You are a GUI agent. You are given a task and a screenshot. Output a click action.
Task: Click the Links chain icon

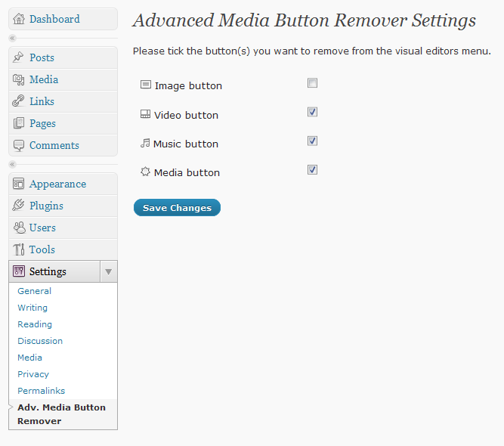(x=20, y=101)
